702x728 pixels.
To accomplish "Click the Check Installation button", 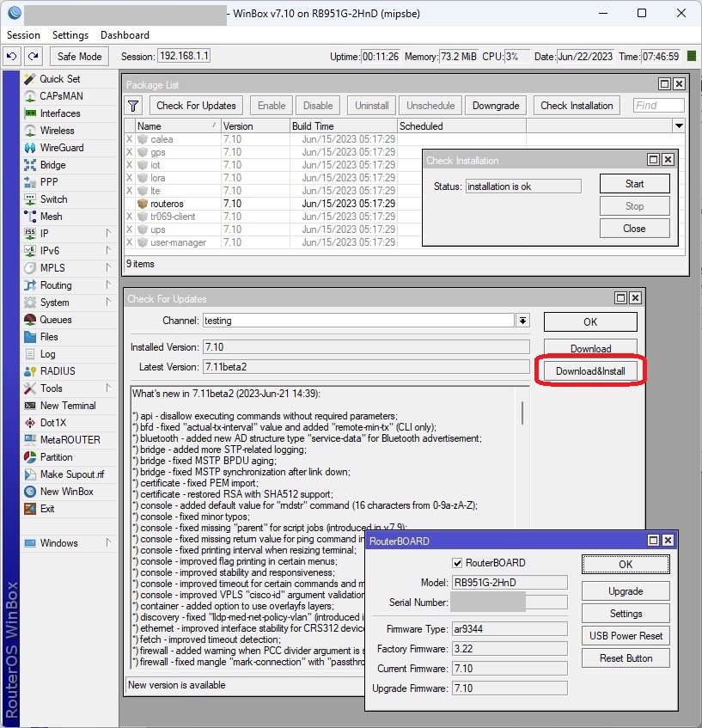I will click(577, 106).
